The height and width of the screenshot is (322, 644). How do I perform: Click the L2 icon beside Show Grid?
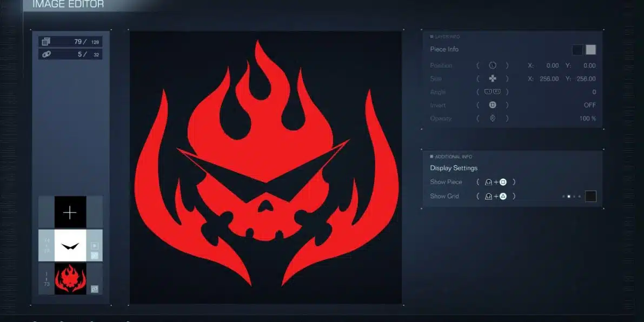tap(488, 196)
